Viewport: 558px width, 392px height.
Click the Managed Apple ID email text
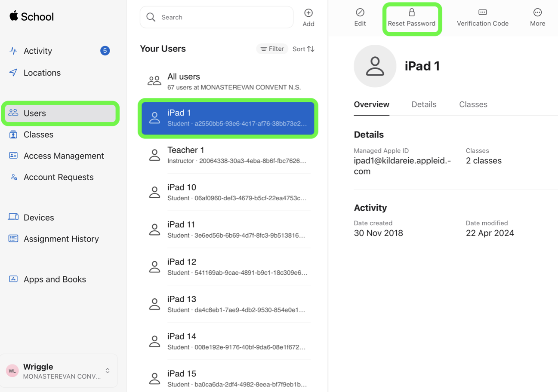tap(402, 166)
